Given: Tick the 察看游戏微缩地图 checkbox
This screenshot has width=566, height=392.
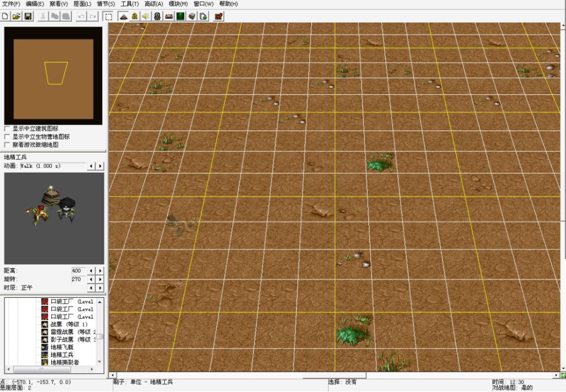Looking at the screenshot, I should (x=7, y=145).
